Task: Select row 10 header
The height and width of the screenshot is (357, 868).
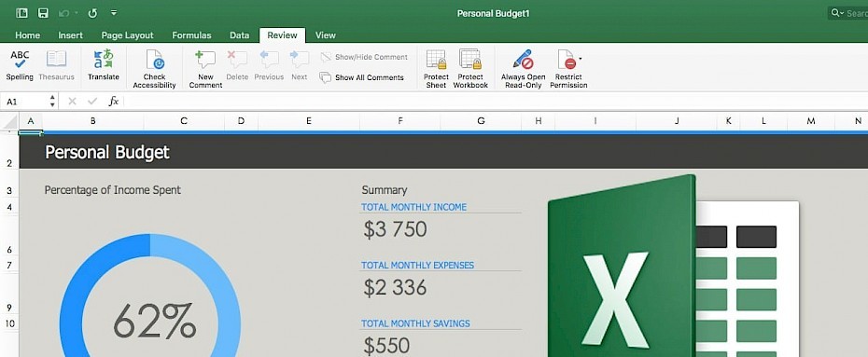Action: point(9,323)
